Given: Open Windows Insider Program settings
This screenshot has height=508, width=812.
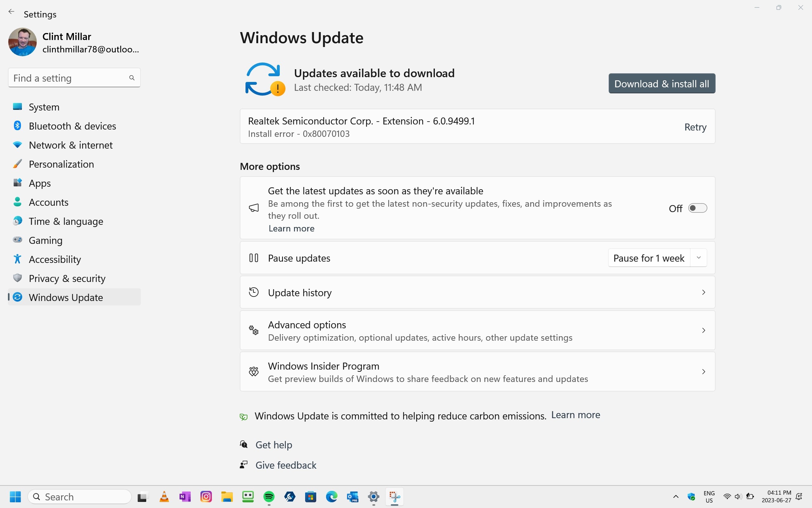Looking at the screenshot, I should 477,371.
